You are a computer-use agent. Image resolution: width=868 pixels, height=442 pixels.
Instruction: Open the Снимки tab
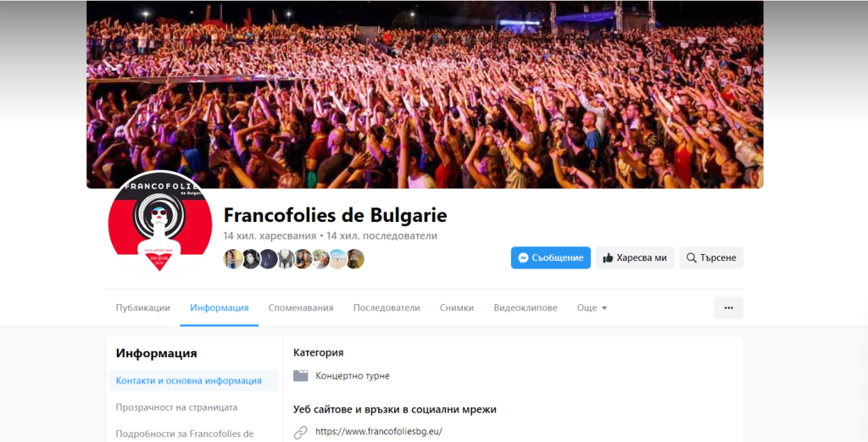(457, 307)
